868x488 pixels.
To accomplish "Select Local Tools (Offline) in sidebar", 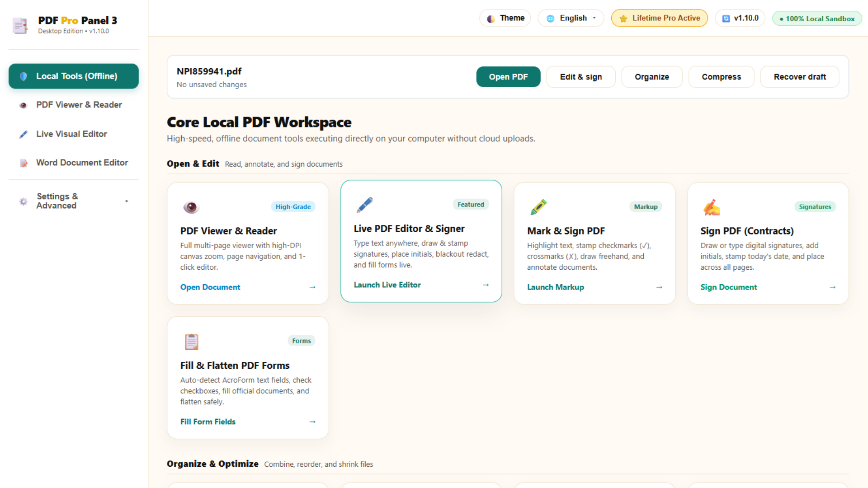I will (74, 76).
